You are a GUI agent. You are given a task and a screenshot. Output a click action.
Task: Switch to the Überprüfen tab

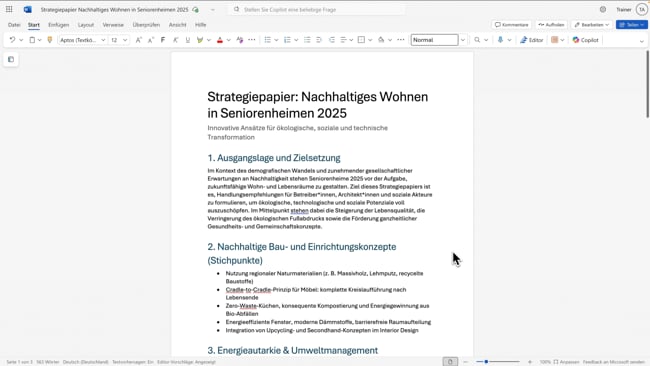coord(146,25)
